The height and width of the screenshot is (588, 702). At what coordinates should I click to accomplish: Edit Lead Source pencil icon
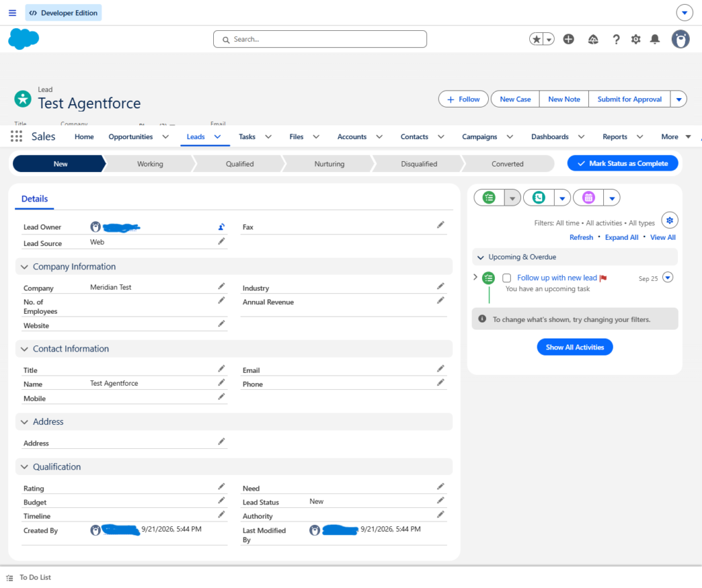point(221,241)
